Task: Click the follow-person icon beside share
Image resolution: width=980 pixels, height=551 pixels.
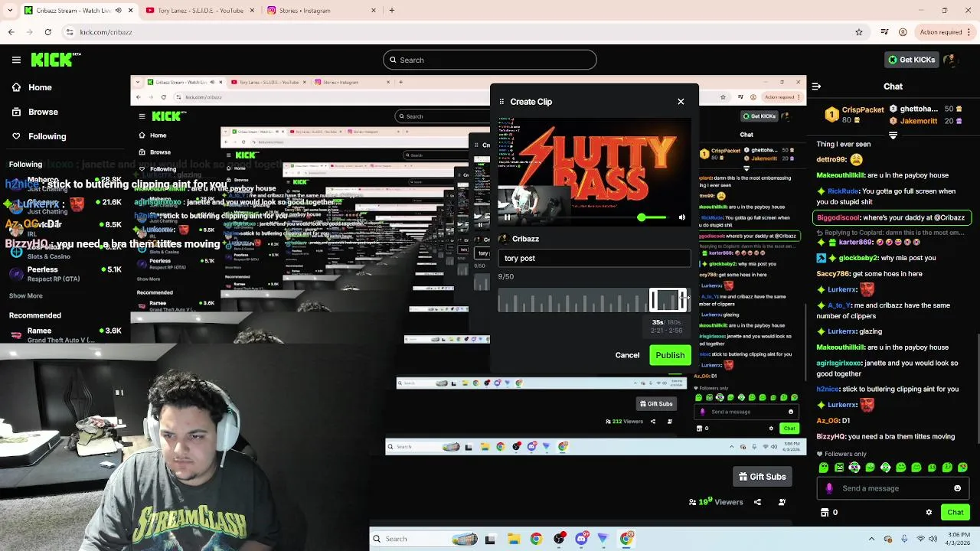Action: pyautogui.click(x=782, y=502)
